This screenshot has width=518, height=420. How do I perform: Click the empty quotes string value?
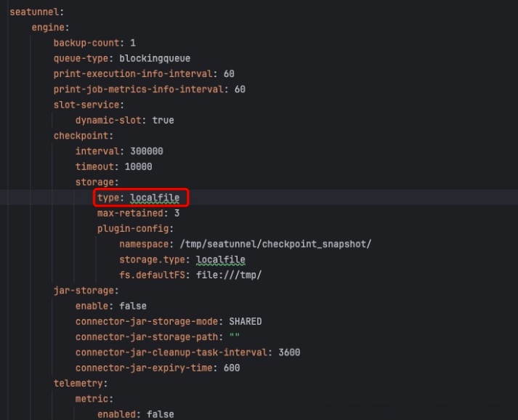235,336
